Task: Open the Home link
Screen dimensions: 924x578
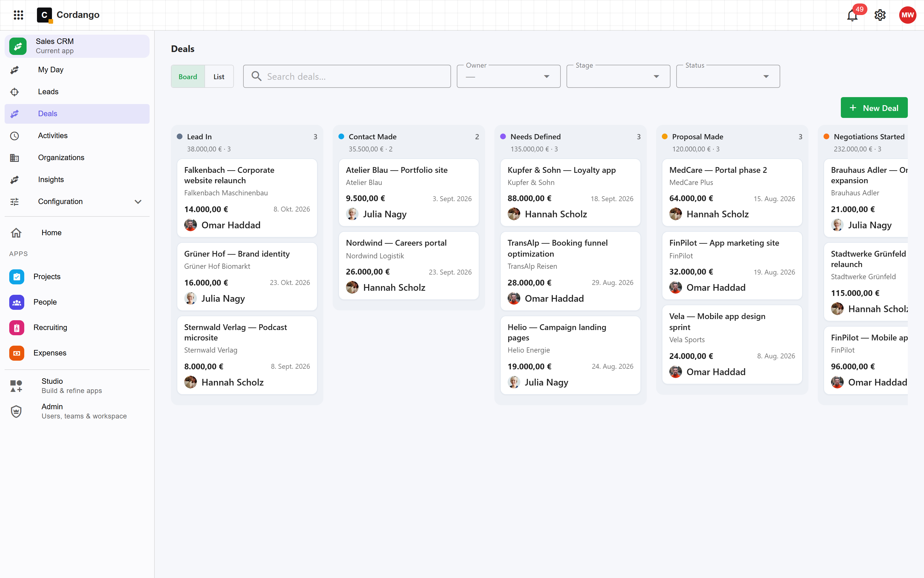Action: click(x=77, y=233)
